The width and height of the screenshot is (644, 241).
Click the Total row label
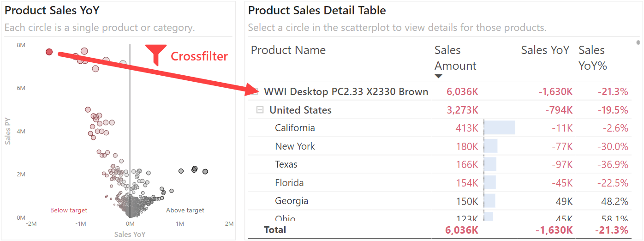point(275,230)
